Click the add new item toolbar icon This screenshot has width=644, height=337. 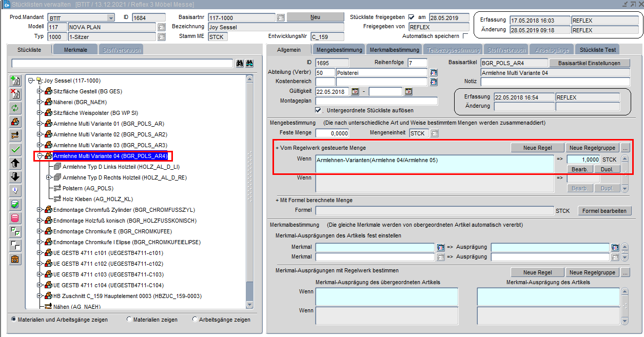tap(15, 81)
